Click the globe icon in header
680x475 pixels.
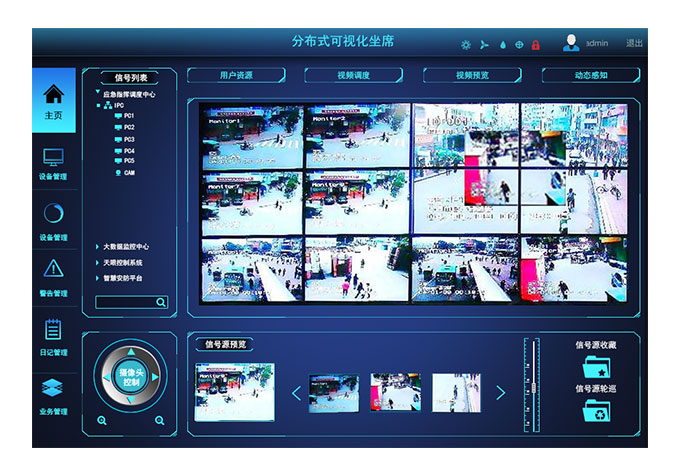(x=519, y=44)
